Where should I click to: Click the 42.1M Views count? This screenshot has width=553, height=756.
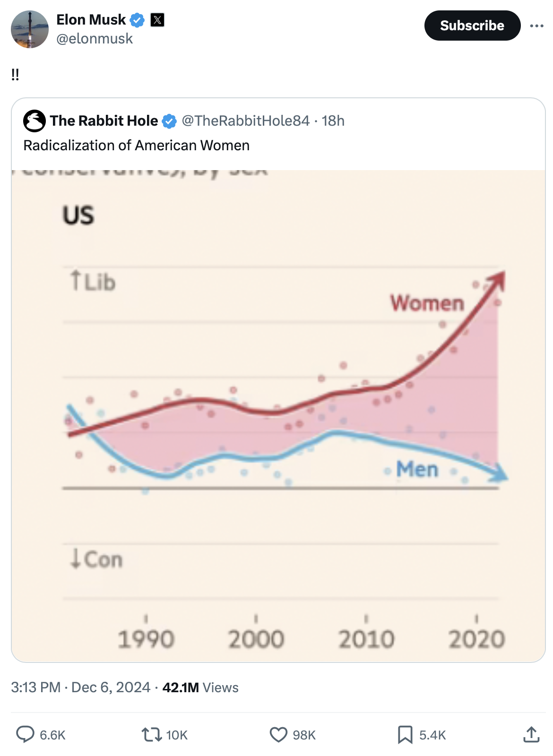200,687
